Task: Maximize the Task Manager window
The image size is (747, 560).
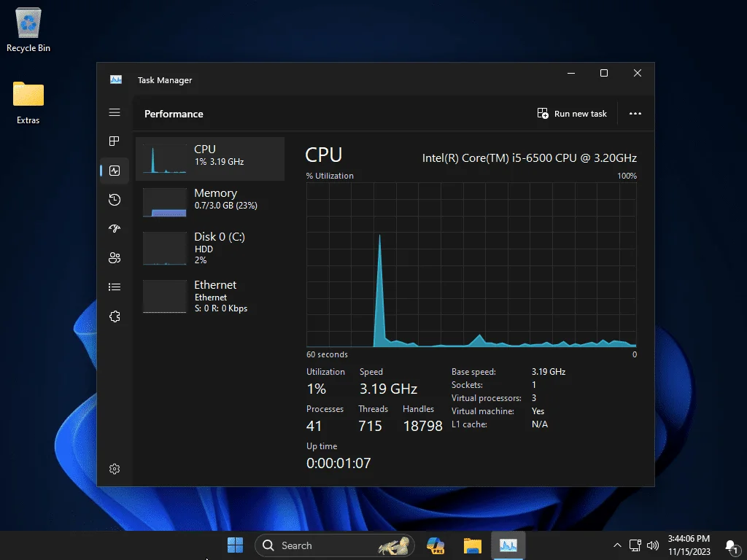Action: [x=603, y=73]
